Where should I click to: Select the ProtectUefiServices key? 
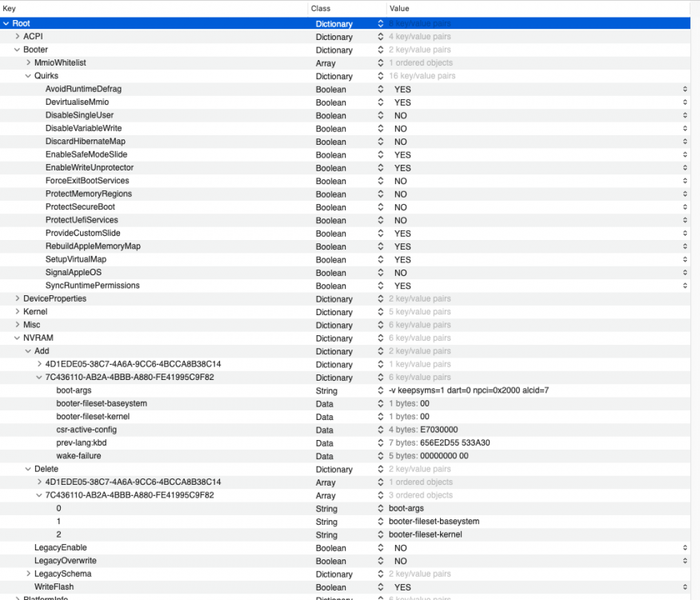click(x=82, y=220)
